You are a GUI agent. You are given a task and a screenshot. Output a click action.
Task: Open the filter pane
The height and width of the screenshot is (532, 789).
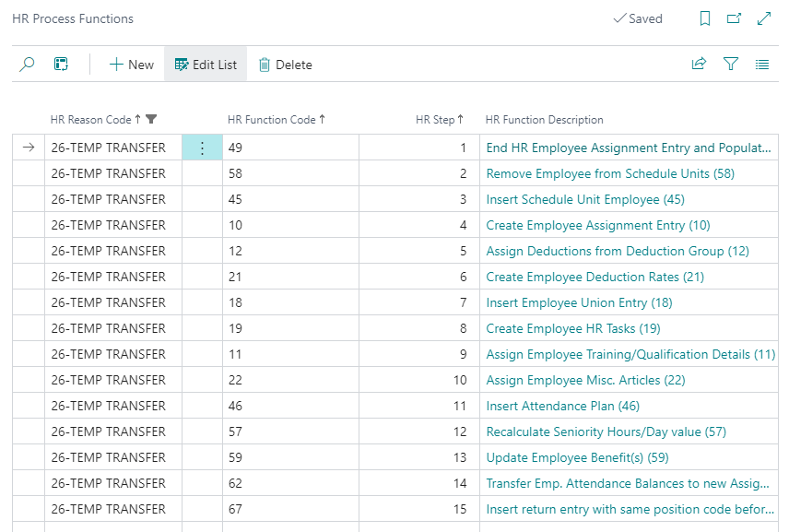click(x=729, y=65)
